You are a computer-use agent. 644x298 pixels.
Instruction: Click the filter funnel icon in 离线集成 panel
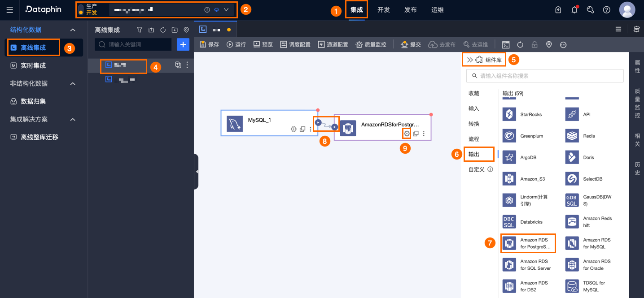[140, 30]
